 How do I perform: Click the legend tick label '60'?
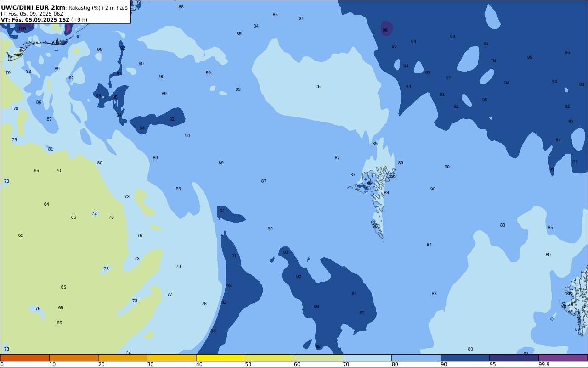pos(297,364)
